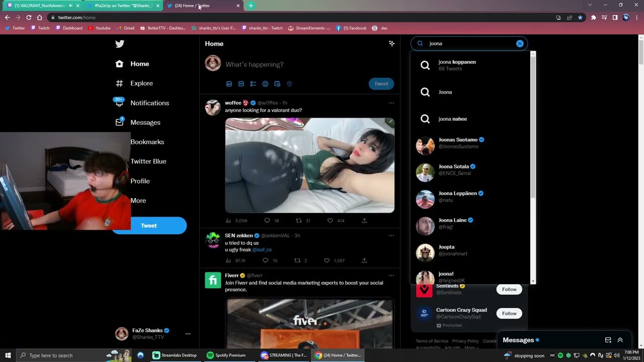Open the woffee tweet image
Screen dimensions: 644x362
(309, 165)
